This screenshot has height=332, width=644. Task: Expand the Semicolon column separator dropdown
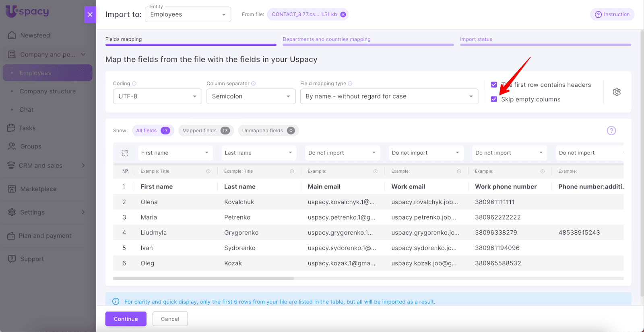pos(251,96)
